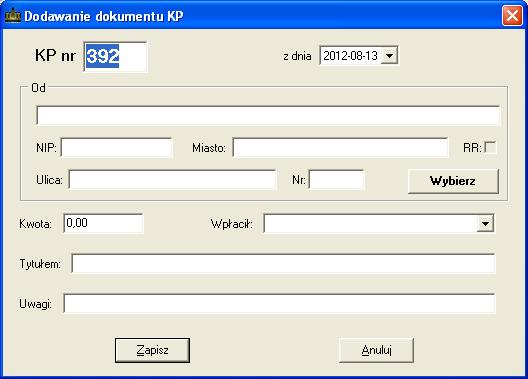
Task: Click the KP nr field showing 392
Action: (115, 57)
